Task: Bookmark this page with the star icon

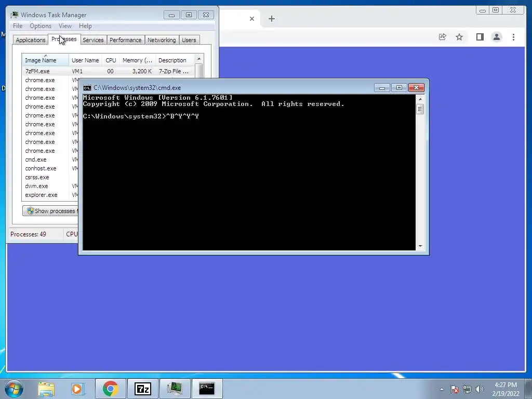Action: [459, 37]
